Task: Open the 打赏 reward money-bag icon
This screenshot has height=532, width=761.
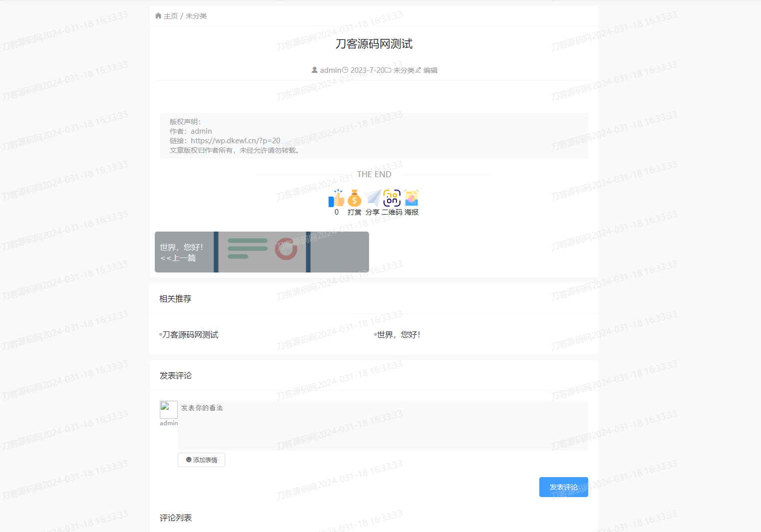Action: pyautogui.click(x=354, y=198)
